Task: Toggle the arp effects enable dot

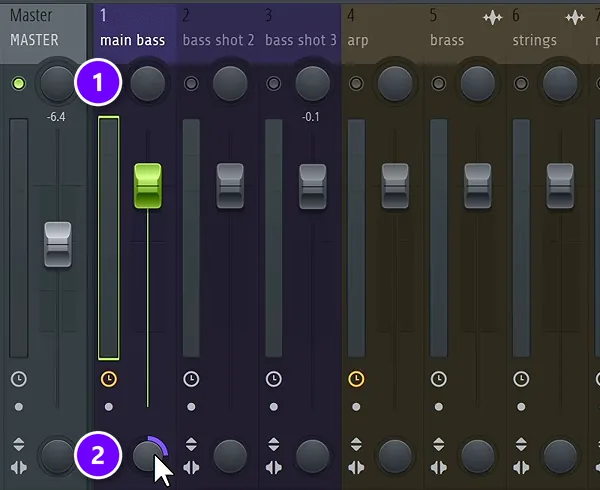Action: coord(356,407)
